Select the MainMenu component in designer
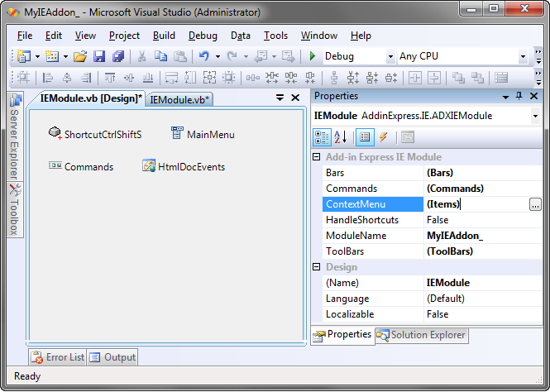 click(x=203, y=134)
